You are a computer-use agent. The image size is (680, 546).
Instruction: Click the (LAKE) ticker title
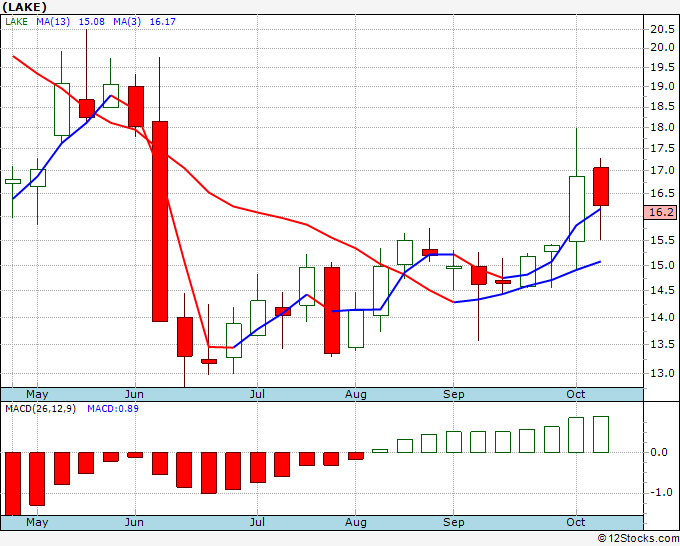pos(25,7)
